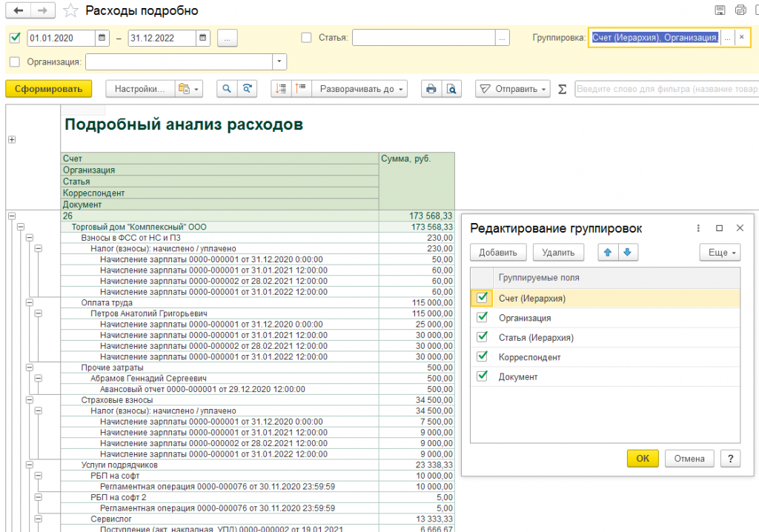Click the favorites star icon
The height and width of the screenshot is (532, 759).
pos(70,10)
